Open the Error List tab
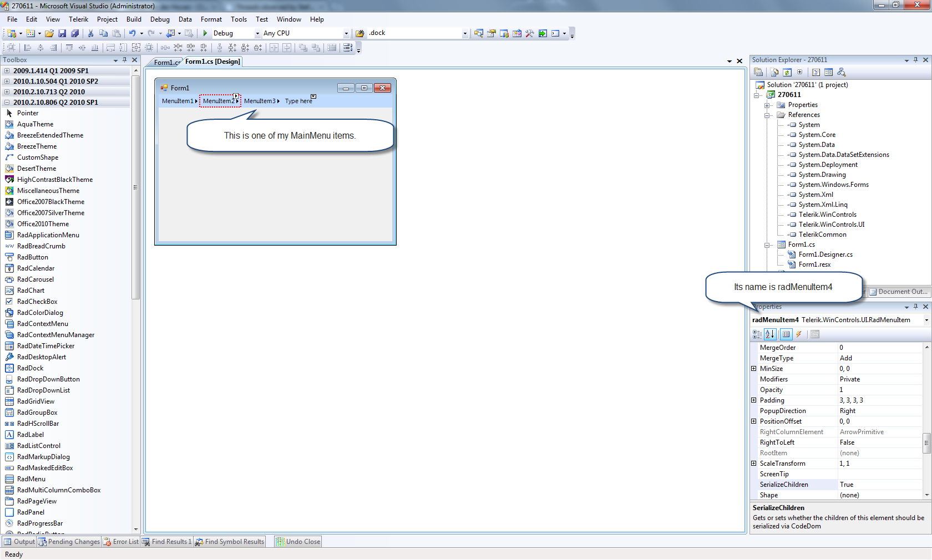The image size is (932, 560). click(121, 542)
